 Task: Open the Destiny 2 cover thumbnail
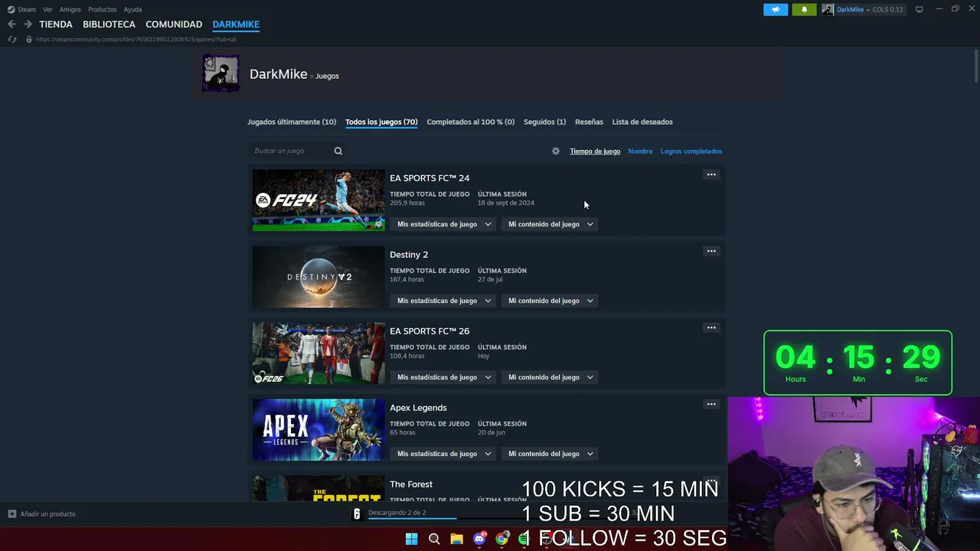(x=318, y=277)
